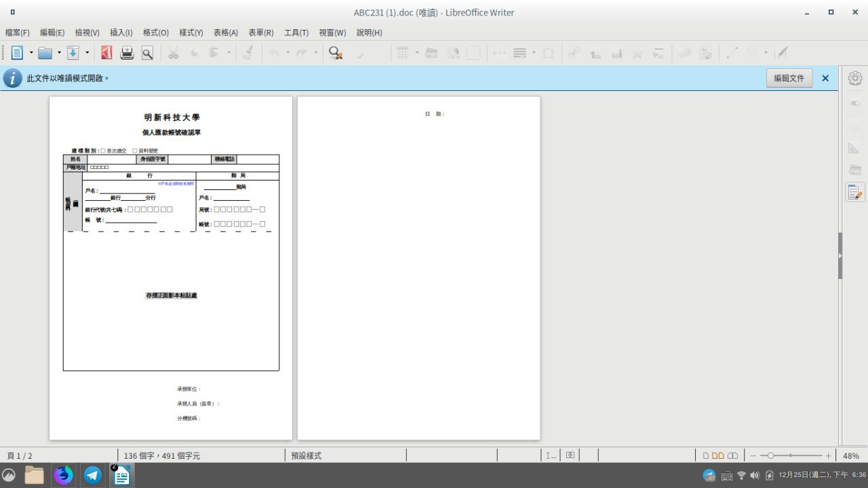Open the 編輯(E) menu
Viewport: 868px width, 488px height.
[x=52, y=33]
